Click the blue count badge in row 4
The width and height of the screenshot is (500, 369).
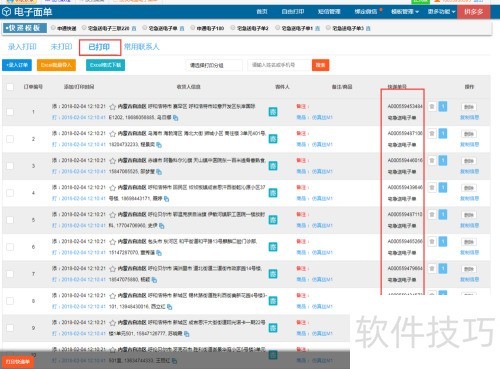click(x=443, y=188)
